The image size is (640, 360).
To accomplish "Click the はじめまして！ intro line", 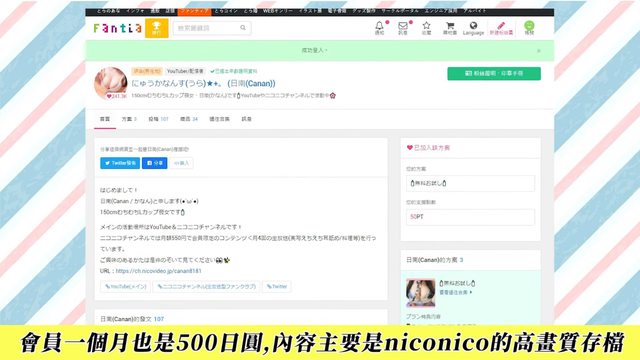I will [x=119, y=190].
